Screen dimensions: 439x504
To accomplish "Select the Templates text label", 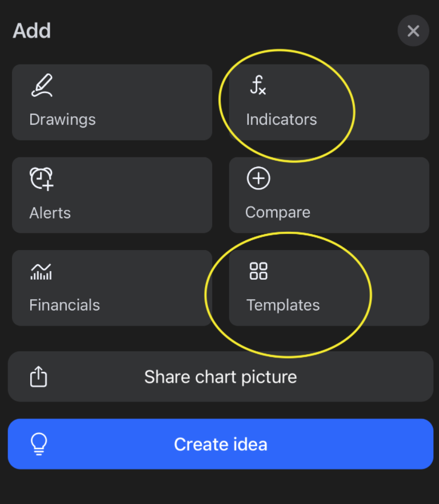I will (x=283, y=305).
